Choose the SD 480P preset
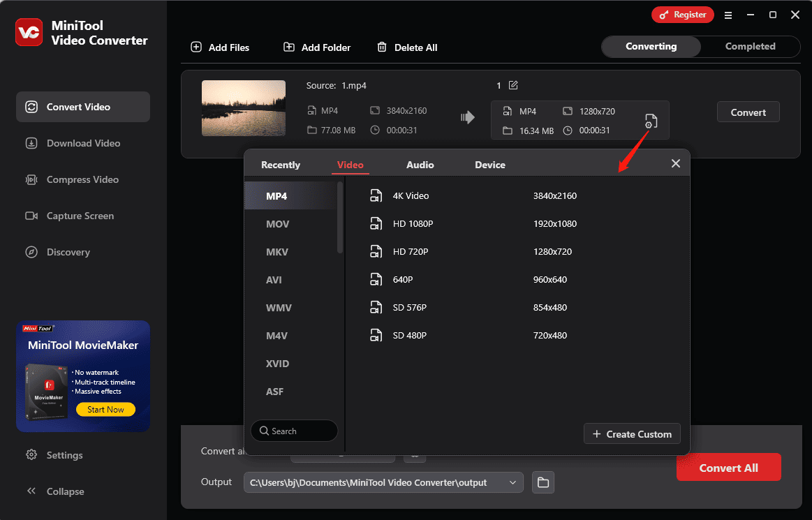 518,336
